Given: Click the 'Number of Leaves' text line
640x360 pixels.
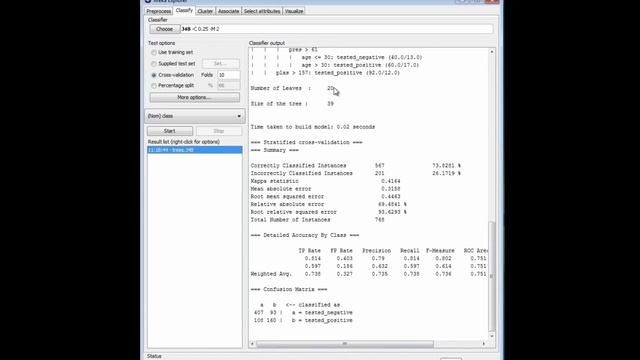Looking at the screenshot, I should [x=292, y=88].
